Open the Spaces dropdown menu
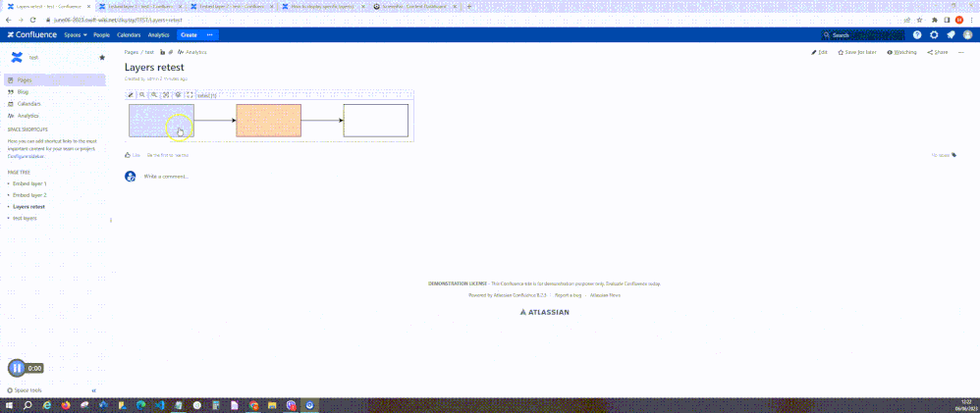 [x=76, y=35]
